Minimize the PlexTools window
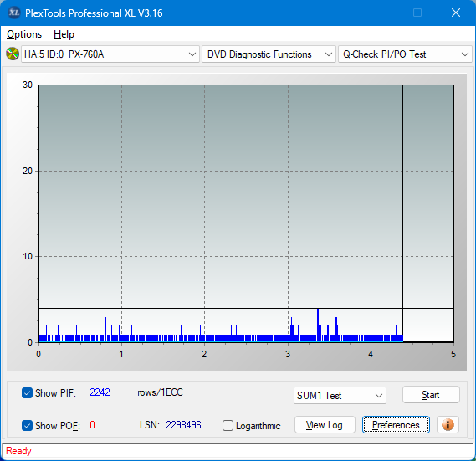The image size is (476, 461). coord(380,13)
